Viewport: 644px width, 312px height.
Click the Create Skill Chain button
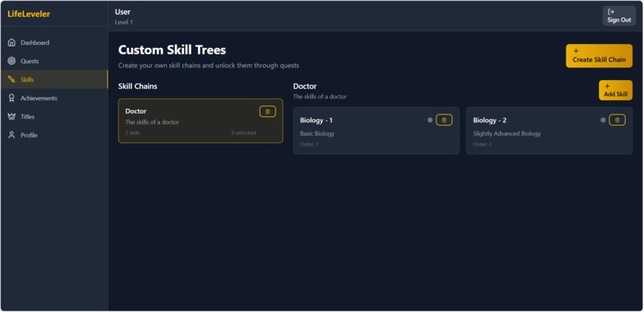pyautogui.click(x=598, y=55)
